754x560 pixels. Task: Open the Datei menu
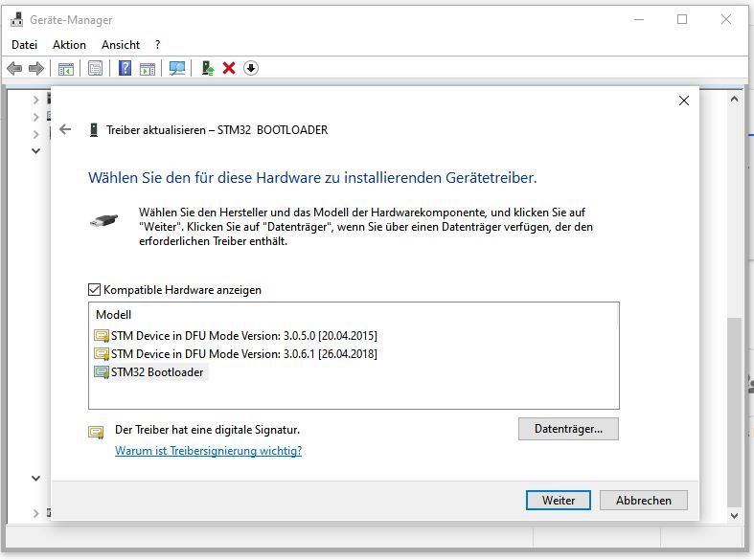point(25,45)
